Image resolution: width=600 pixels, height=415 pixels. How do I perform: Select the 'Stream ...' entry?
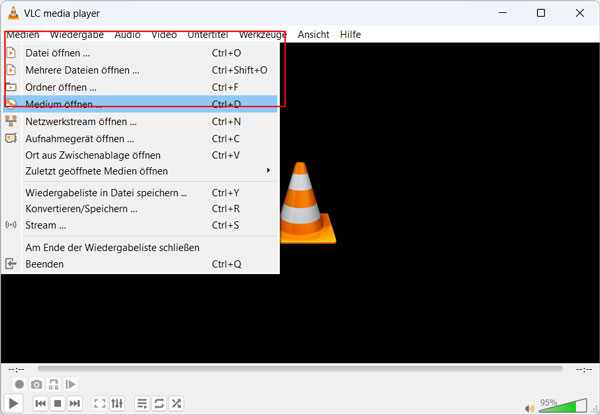point(140,225)
